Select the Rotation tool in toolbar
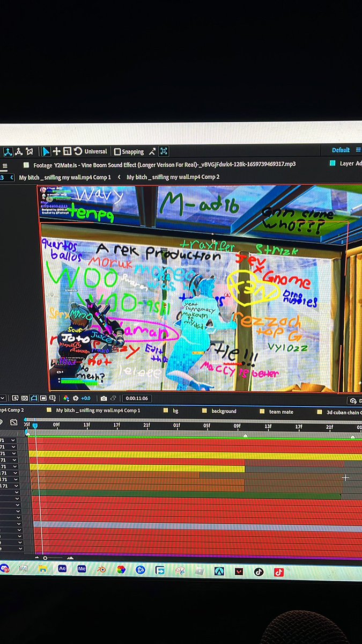362x644 pixels. click(x=78, y=151)
